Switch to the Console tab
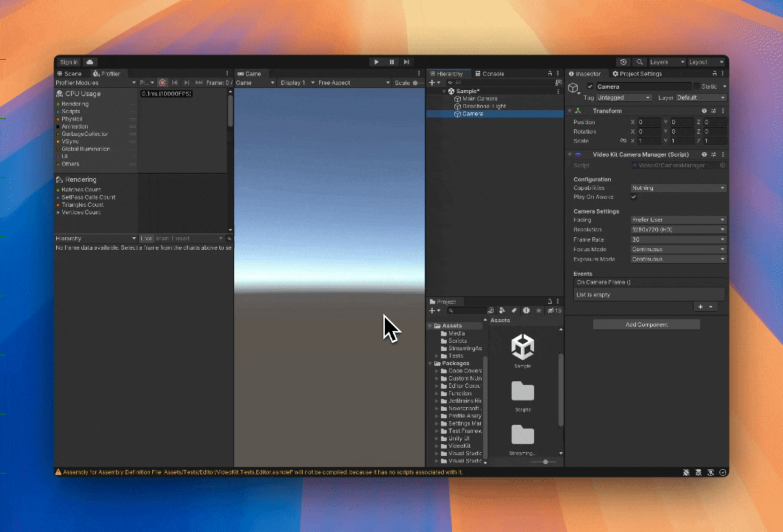Viewport: 783px width, 532px height. click(x=489, y=74)
